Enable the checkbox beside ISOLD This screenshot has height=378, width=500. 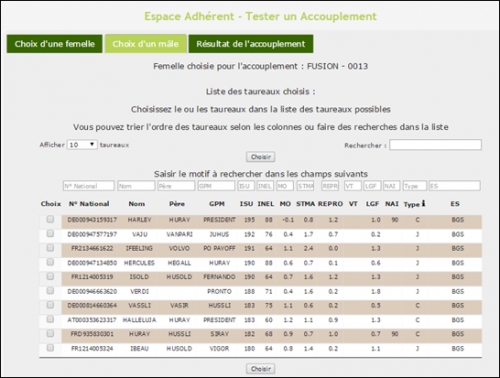(x=50, y=277)
